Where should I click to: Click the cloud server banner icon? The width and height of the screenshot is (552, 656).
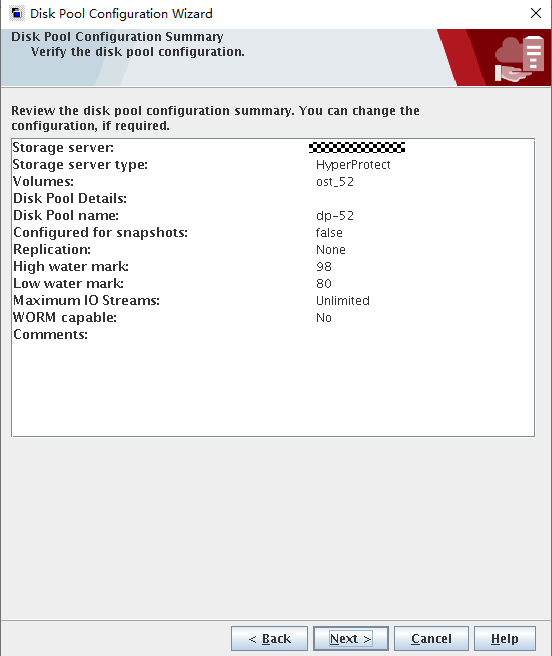pos(519,59)
